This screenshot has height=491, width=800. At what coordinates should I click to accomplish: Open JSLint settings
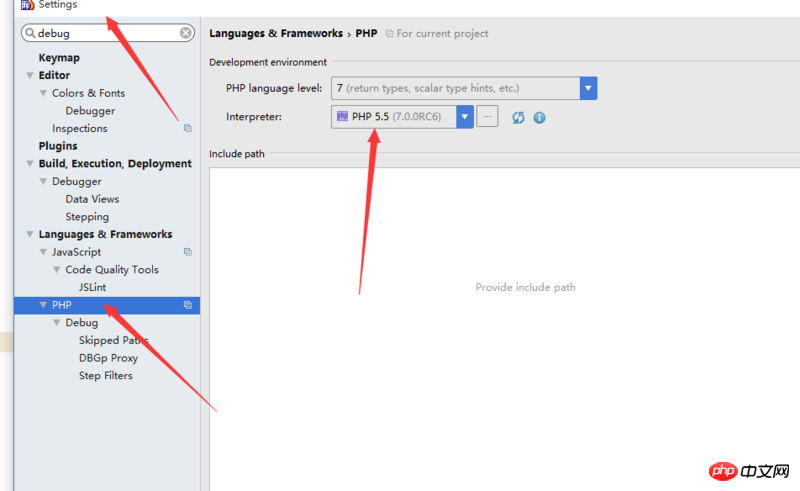click(x=92, y=287)
